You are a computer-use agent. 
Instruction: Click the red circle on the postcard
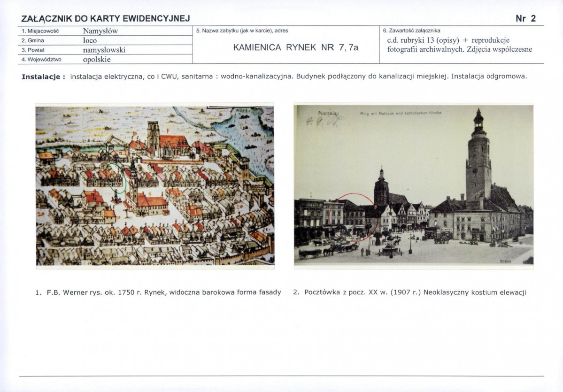pos(352,217)
